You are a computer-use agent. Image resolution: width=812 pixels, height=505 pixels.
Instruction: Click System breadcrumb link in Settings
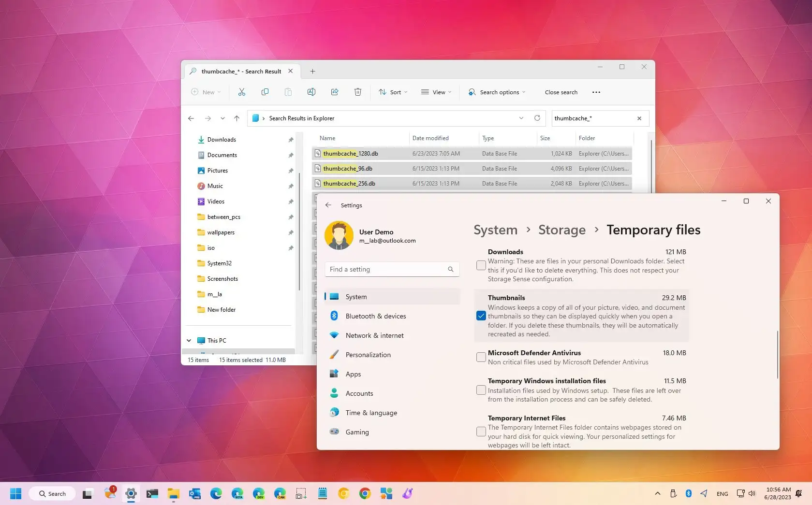pyautogui.click(x=495, y=230)
